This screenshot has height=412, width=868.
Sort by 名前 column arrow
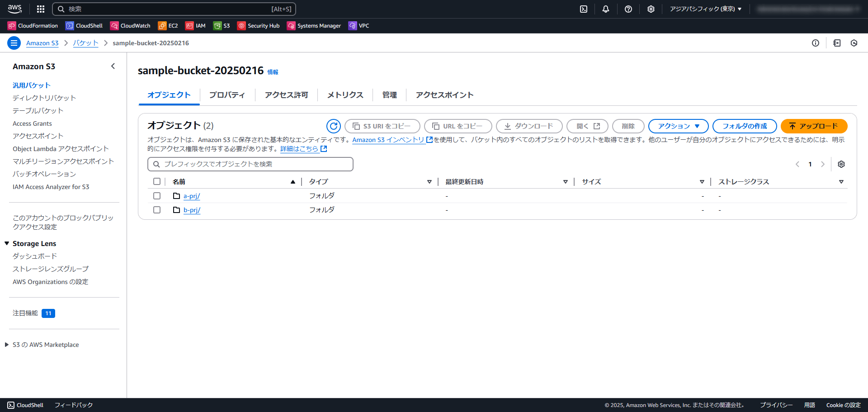tap(293, 182)
